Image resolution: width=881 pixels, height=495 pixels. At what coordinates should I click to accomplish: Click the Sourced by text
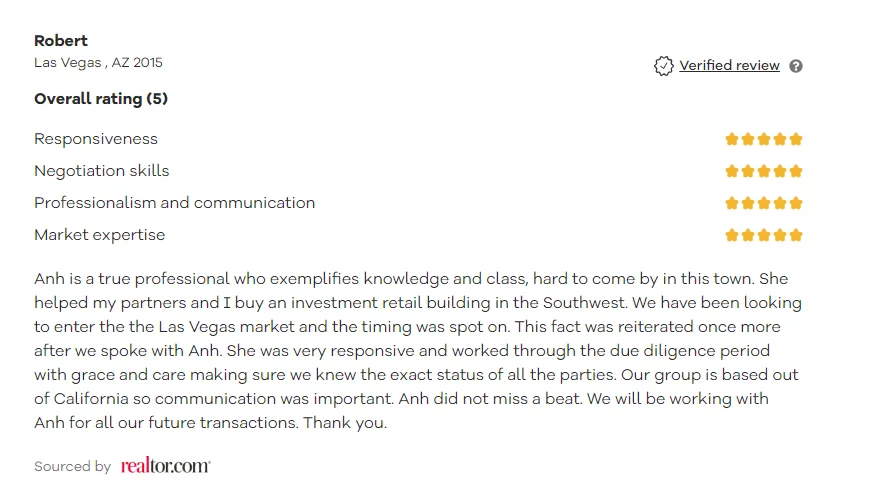[72, 467]
